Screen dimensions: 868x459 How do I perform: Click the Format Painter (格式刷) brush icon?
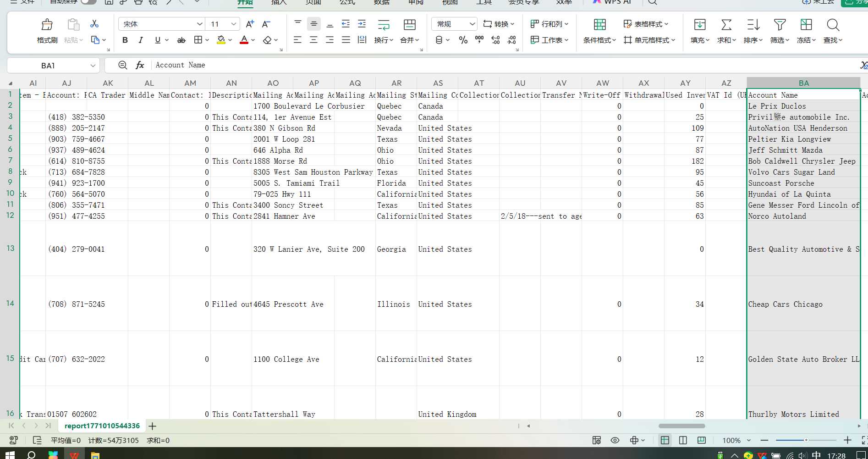tap(47, 24)
